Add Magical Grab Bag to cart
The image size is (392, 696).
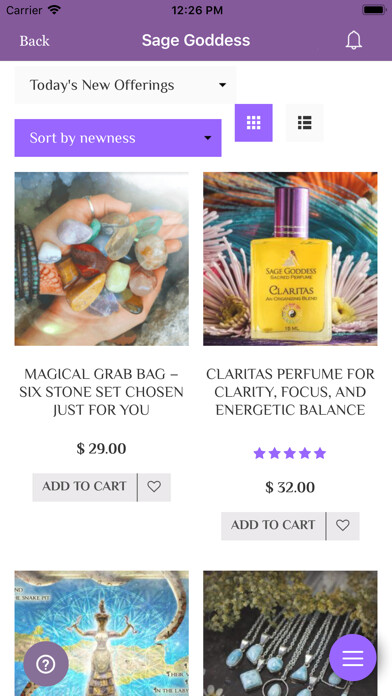[x=84, y=487]
